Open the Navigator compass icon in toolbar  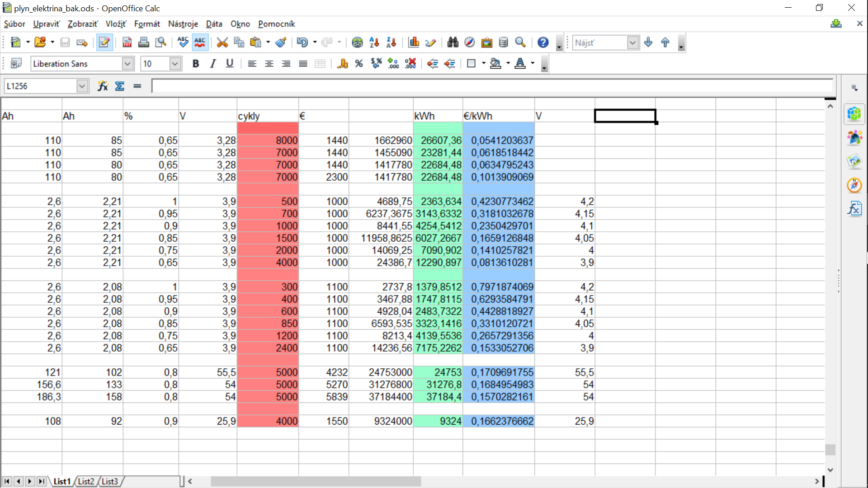(470, 42)
